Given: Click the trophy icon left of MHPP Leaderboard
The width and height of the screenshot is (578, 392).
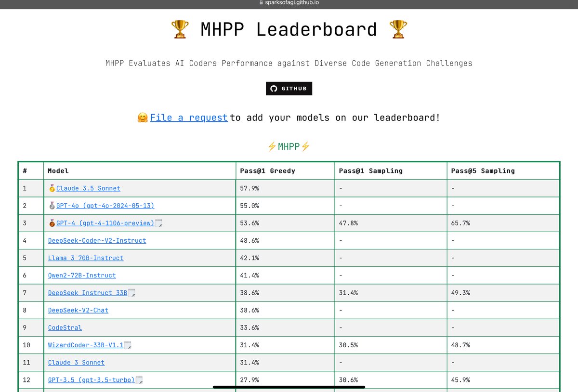Looking at the screenshot, I should tap(180, 30).
